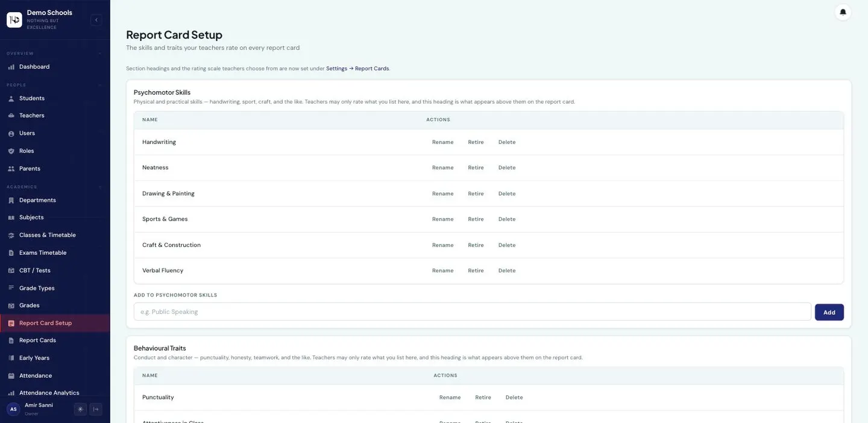The height and width of the screenshot is (423, 868).
Task: Retire Craft & Construction skill
Action: pos(476,245)
